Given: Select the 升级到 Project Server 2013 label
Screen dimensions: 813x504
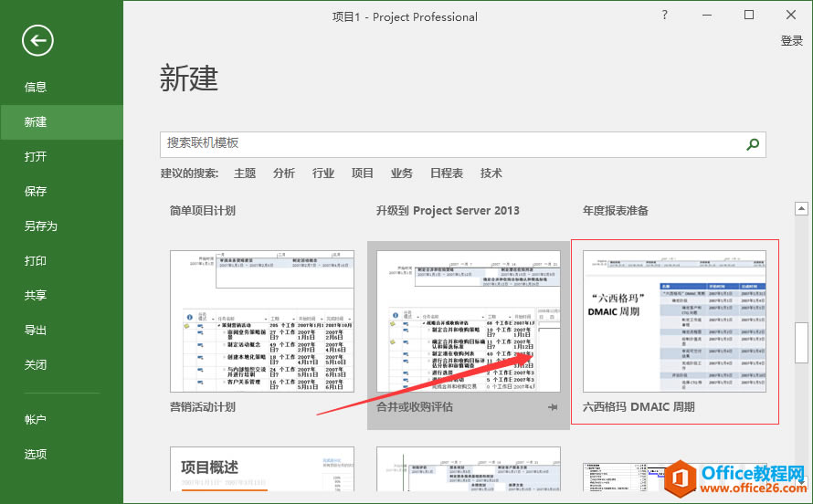Looking at the screenshot, I should (448, 211).
